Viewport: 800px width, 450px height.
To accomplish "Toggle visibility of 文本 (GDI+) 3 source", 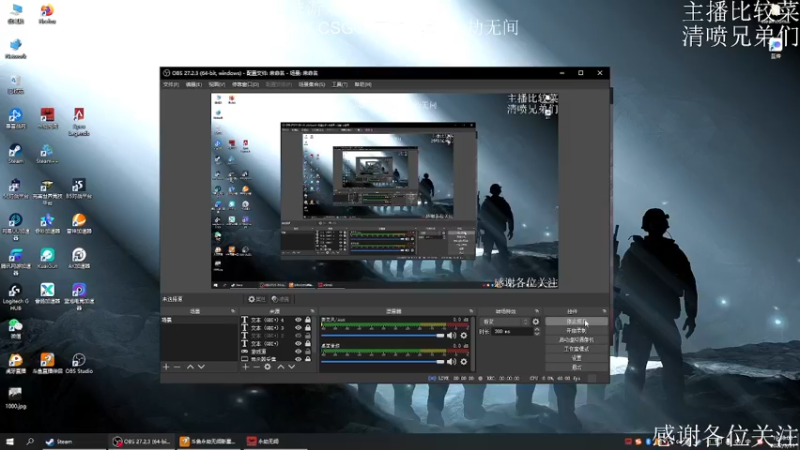I will pyautogui.click(x=298, y=328).
